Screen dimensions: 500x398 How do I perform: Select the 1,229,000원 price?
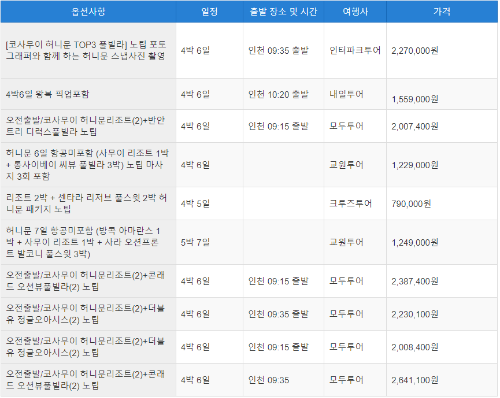pyautogui.click(x=415, y=165)
